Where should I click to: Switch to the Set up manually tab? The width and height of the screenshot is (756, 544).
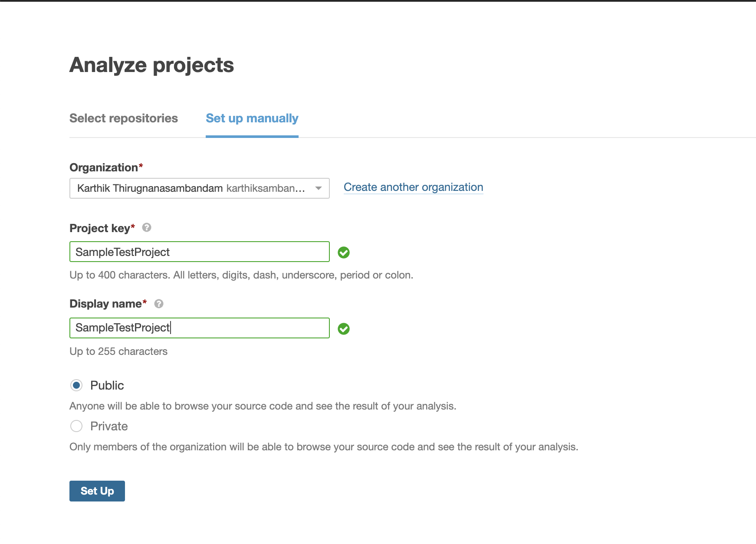pyautogui.click(x=252, y=118)
